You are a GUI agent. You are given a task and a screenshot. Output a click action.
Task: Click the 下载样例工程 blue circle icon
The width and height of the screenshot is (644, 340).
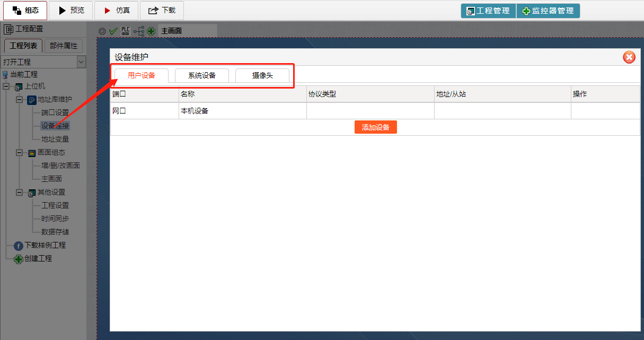click(x=19, y=246)
